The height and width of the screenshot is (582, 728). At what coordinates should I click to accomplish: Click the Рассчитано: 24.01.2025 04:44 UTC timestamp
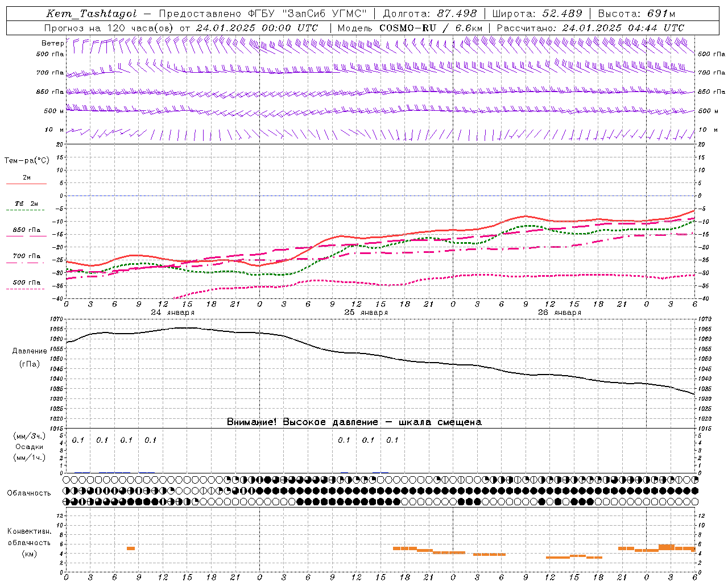tap(590, 28)
